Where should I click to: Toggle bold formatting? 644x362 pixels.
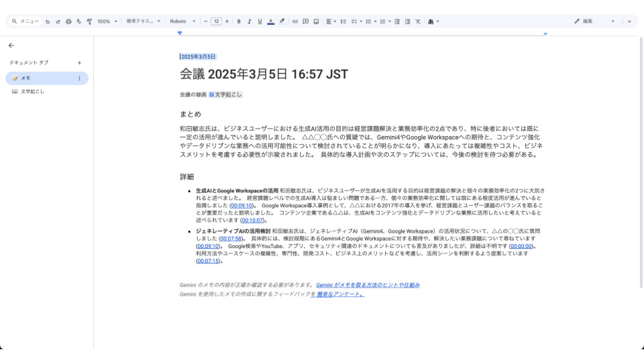click(239, 21)
